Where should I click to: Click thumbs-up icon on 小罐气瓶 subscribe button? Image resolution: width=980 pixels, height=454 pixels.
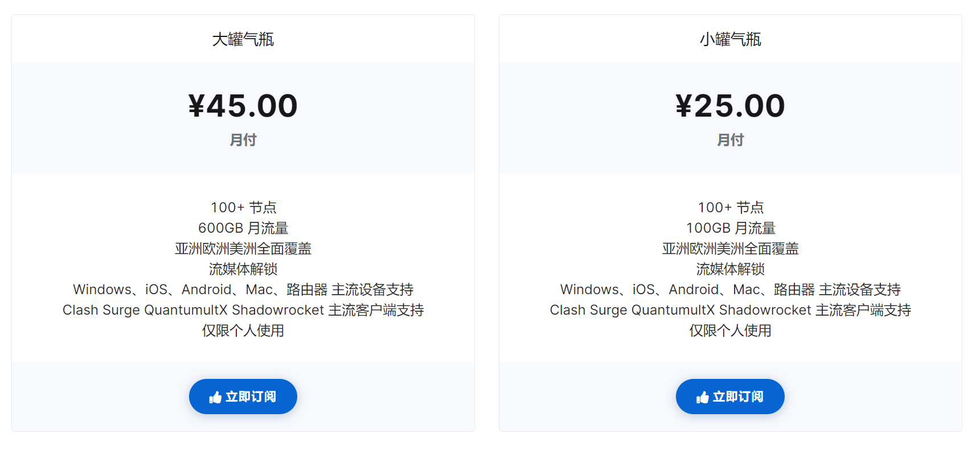click(x=703, y=397)
